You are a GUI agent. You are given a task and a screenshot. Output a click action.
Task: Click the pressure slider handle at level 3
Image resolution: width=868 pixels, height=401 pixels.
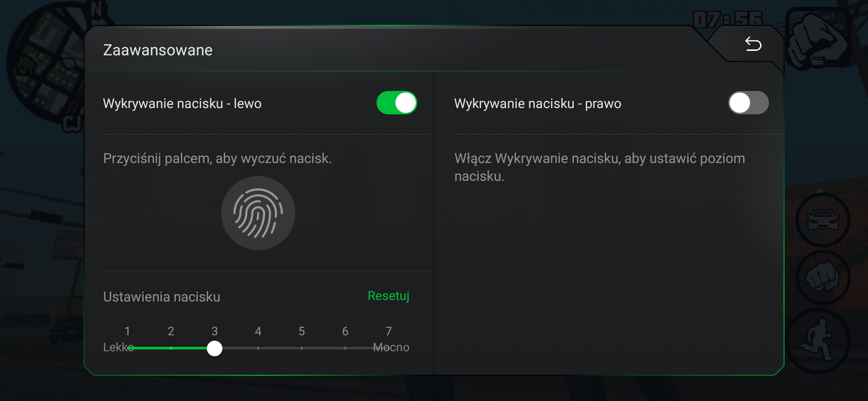[x=215, y=349]
